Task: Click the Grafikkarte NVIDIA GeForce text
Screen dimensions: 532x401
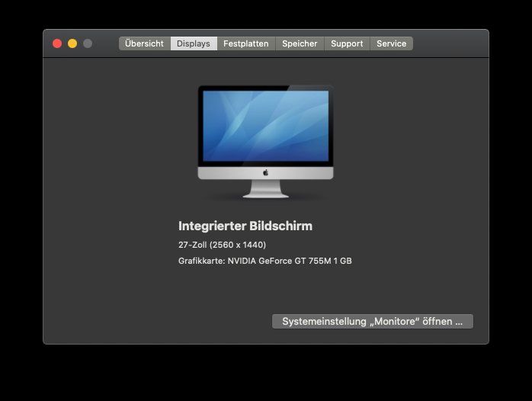Action: point(265,261)
